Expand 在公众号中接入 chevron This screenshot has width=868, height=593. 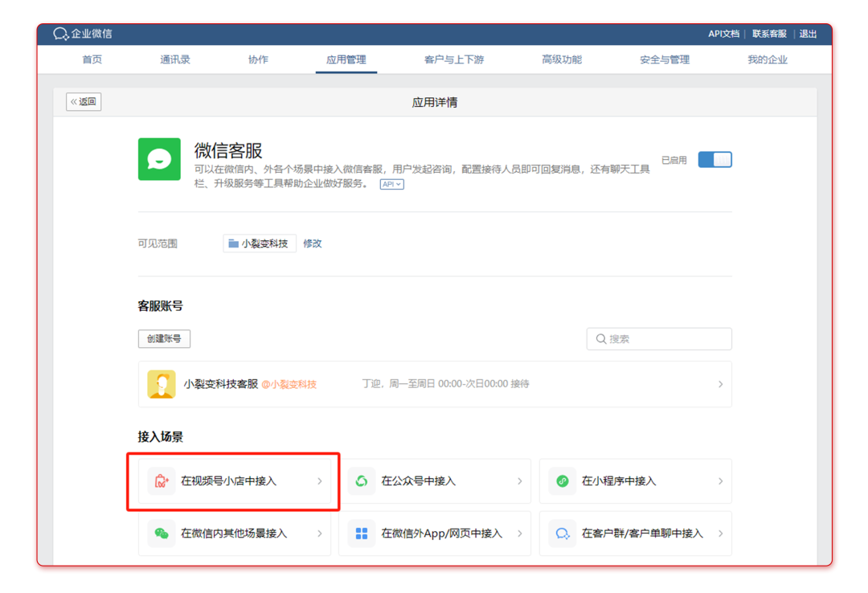520,481
